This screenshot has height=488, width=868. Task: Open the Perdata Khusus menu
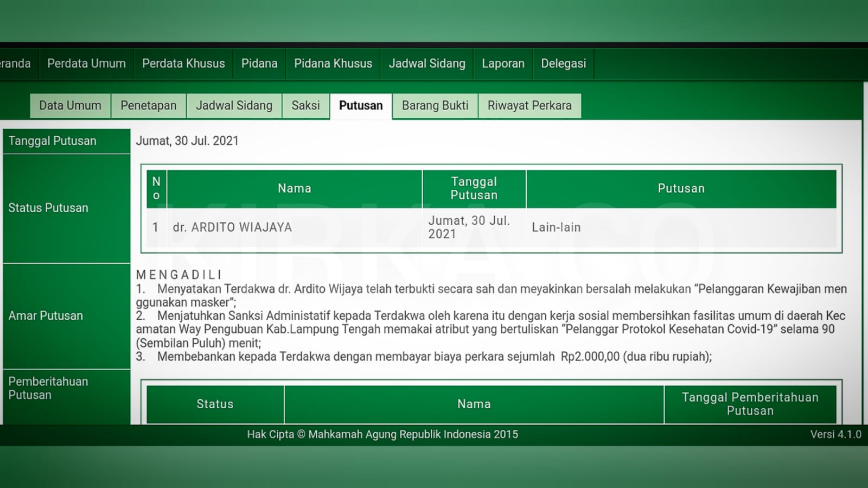[x=183, y=64]
